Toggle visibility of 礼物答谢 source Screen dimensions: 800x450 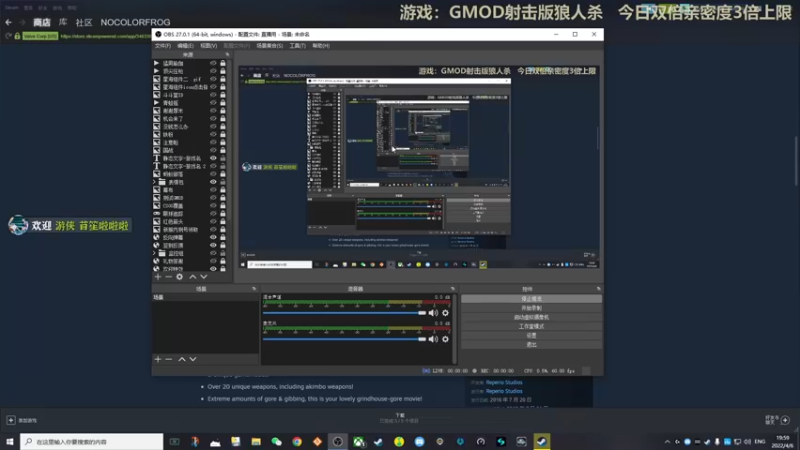tap(213, 261)
